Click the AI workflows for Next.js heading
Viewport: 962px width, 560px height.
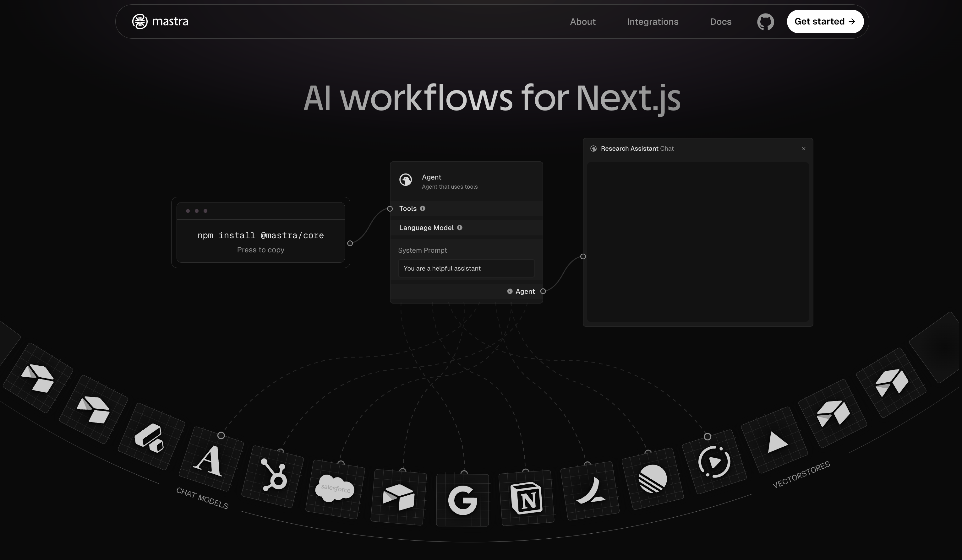point(492,99)
